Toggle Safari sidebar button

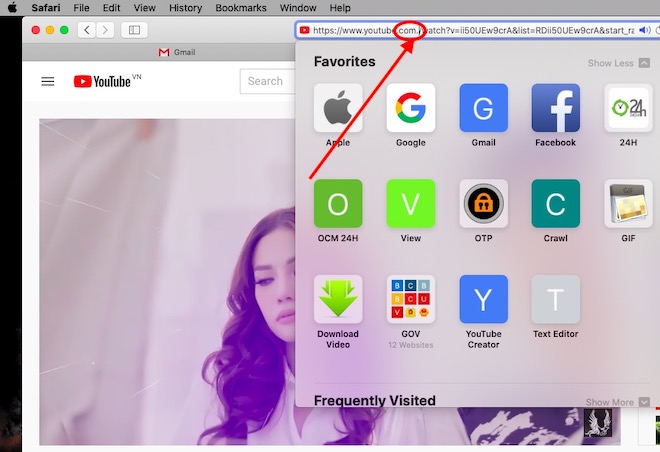pyautogui.click(x=134, y=30)
